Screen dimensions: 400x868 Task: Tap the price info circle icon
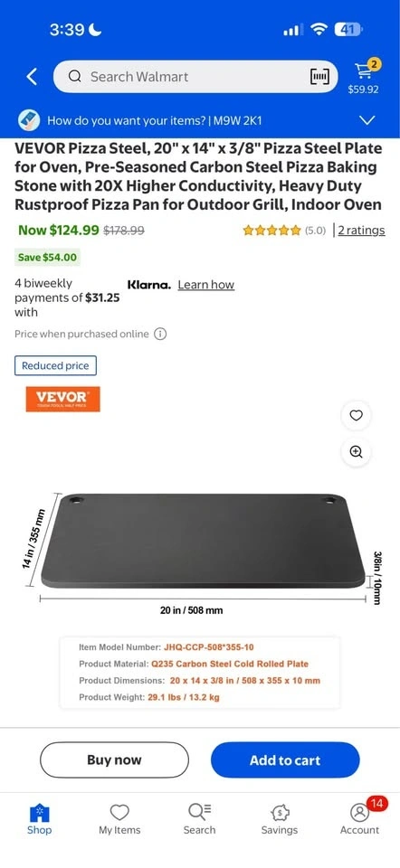click(x=160, y=334)
